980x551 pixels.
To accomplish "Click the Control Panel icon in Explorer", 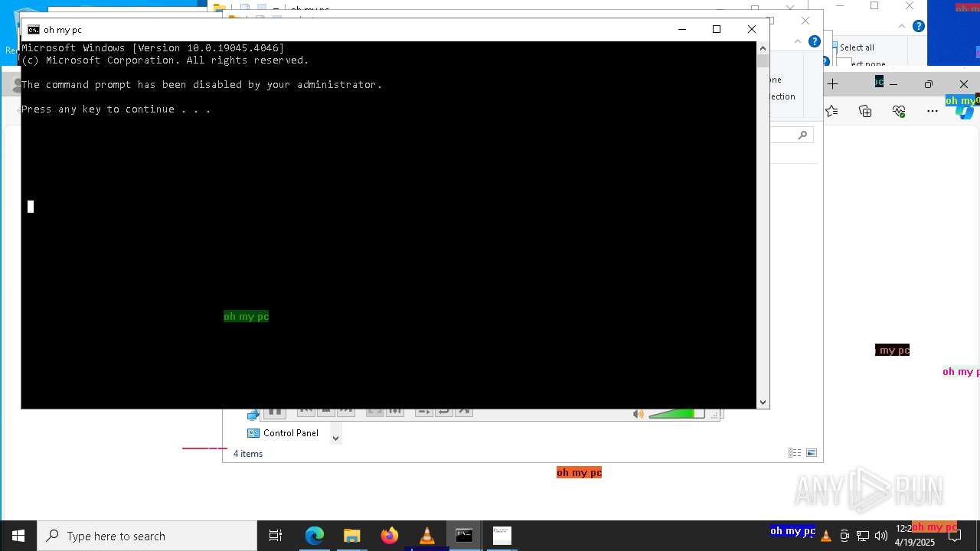I will tap(253, 433).
